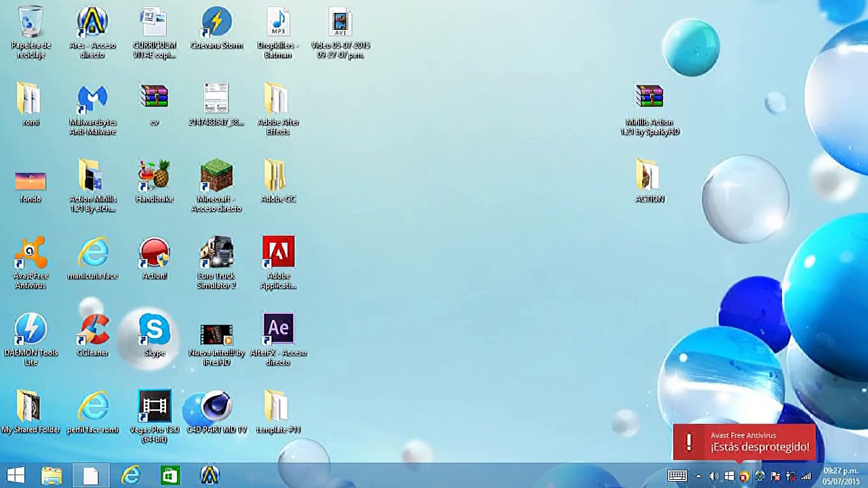Viewport: 868px width, 488px height.
Task: Show hidden system tray icons
Action: [698, 476]
